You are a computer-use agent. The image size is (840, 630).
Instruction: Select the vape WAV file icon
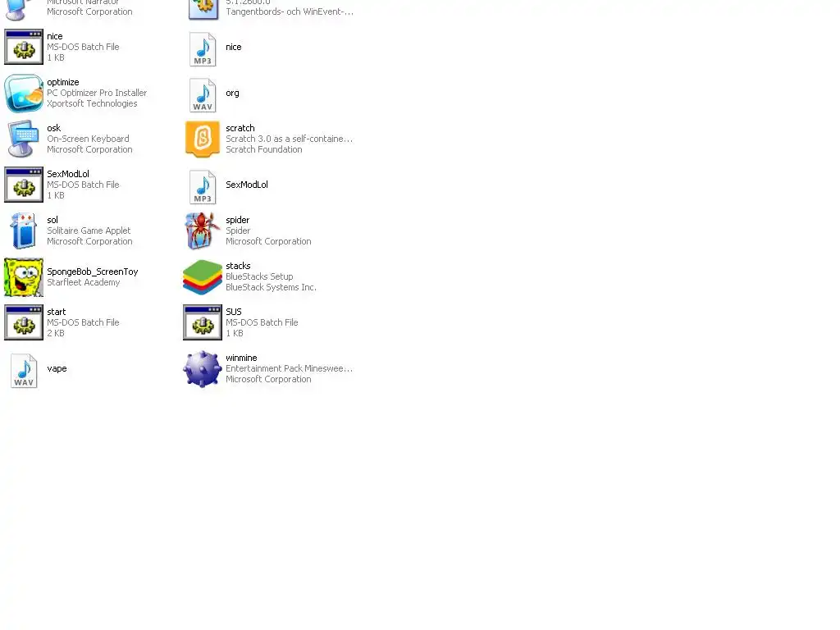point(24,371)
